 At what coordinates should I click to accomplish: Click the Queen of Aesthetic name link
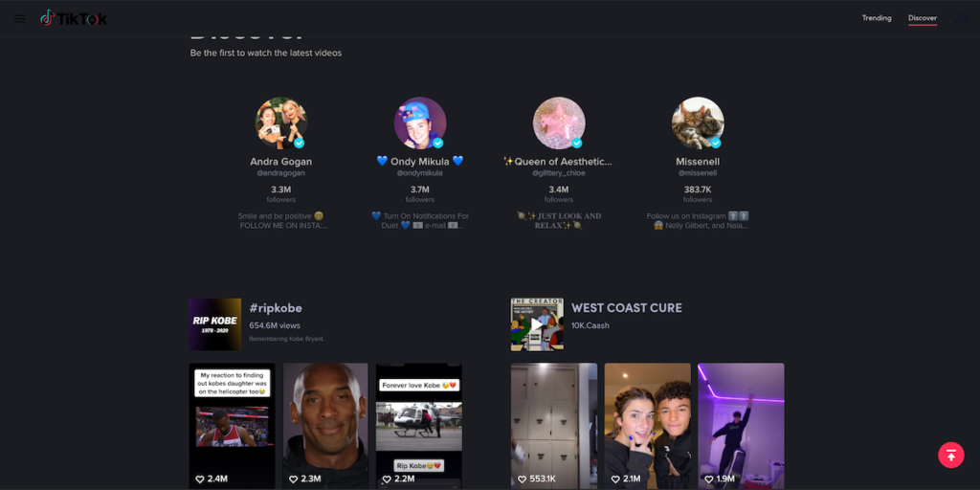click(558, 161)
